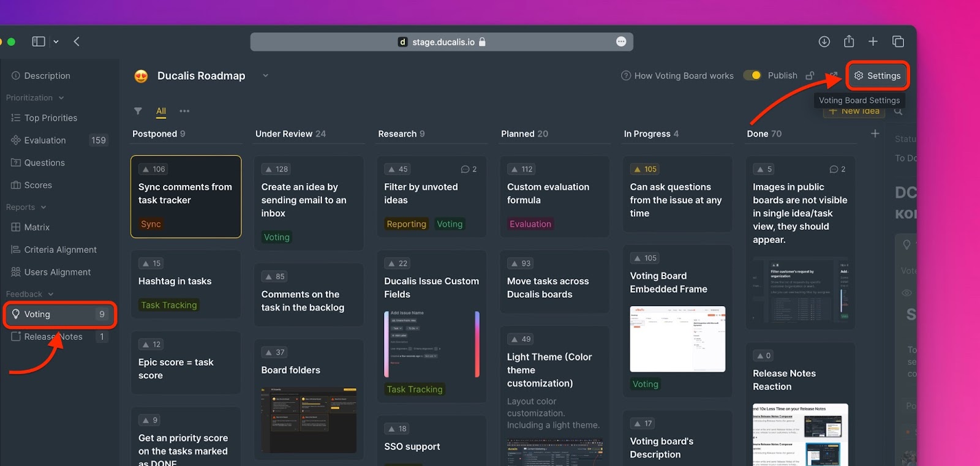Upvote the card with 106 votes
This screenshot has width=980, height=466.
point(153,169)
